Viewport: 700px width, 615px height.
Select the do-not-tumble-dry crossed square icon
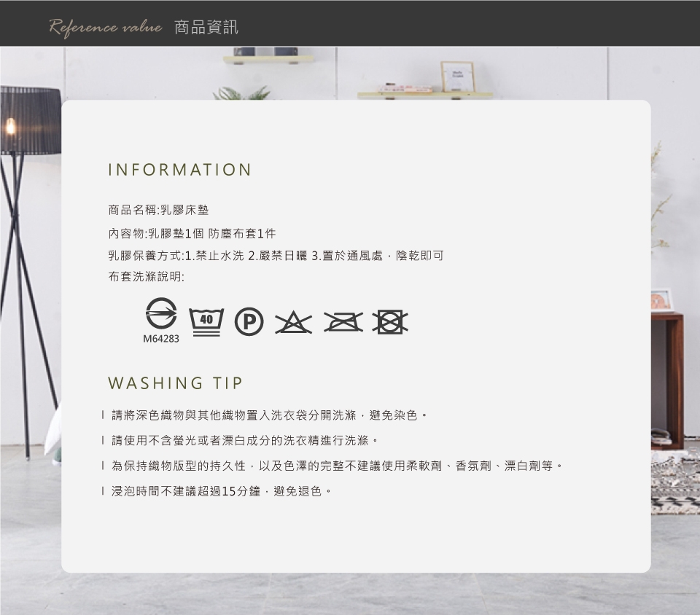390,321
